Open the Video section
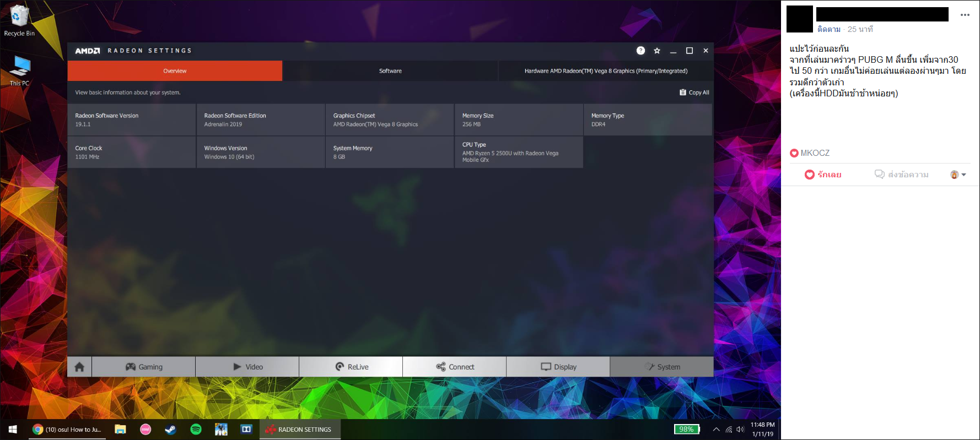 247,367
